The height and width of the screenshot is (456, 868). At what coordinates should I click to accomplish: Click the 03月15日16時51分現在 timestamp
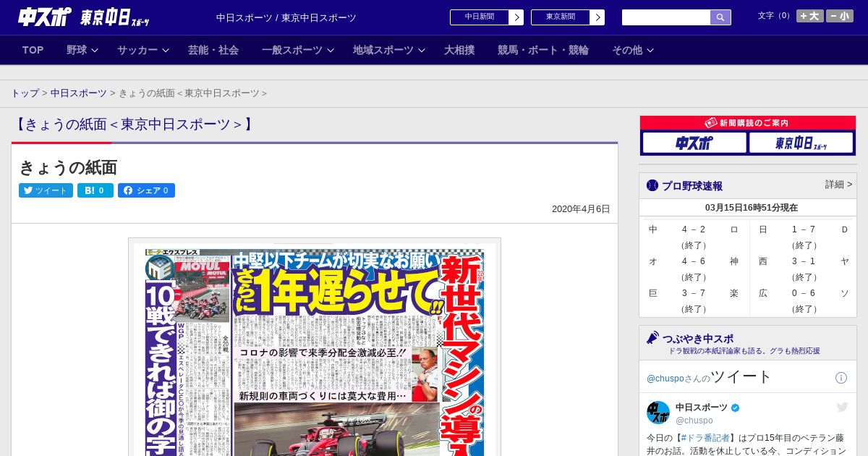pyautogui.click(x=752, y=208)
